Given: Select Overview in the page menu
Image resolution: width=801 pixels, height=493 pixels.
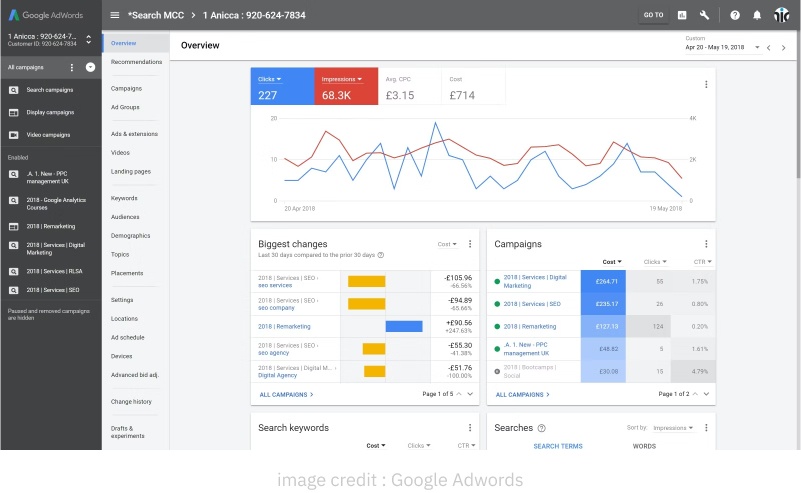Looking at the screenshot, I should 136,43.
